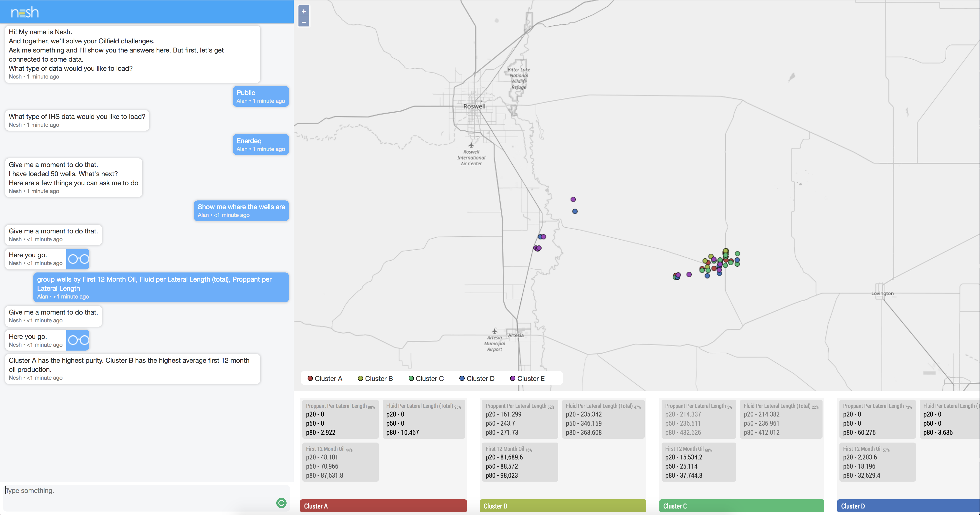Select the green Cluster C bar
The height and width of the screenshot is (515, 980).
(741, 506)
